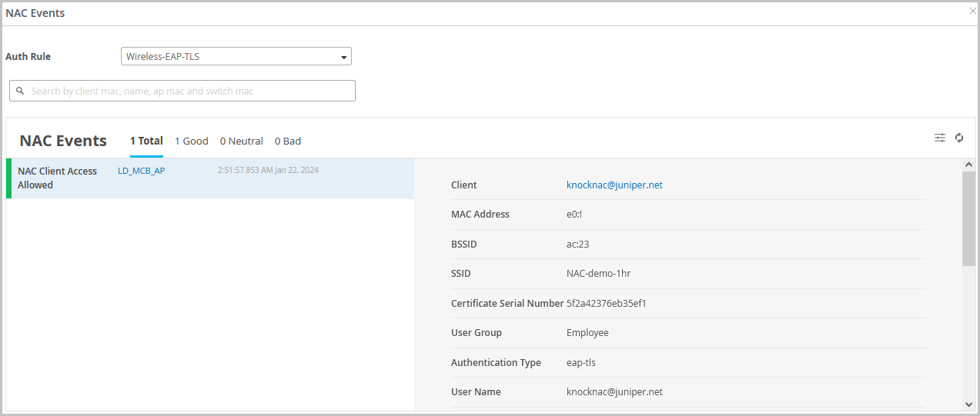980x416 pixels.
Task: Click scrollbar down arrow in details pane
Action: (968, 404)
